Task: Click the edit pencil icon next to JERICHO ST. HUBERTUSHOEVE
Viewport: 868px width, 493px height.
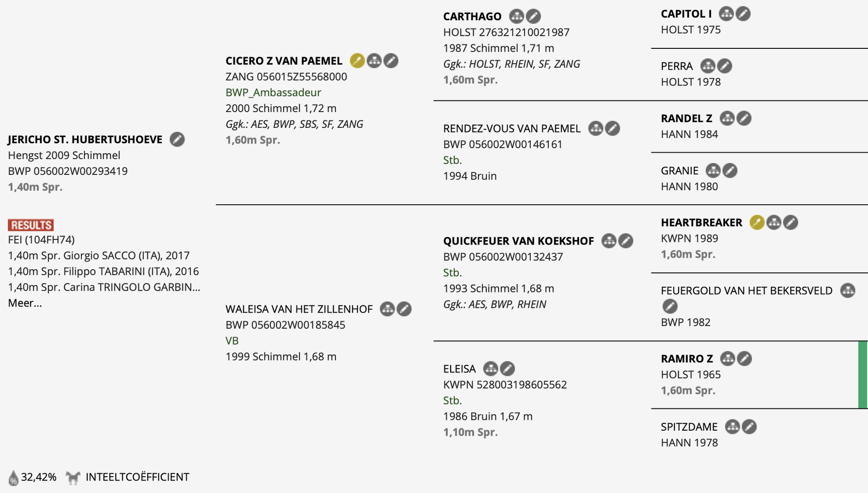Action: coord(177,139)
